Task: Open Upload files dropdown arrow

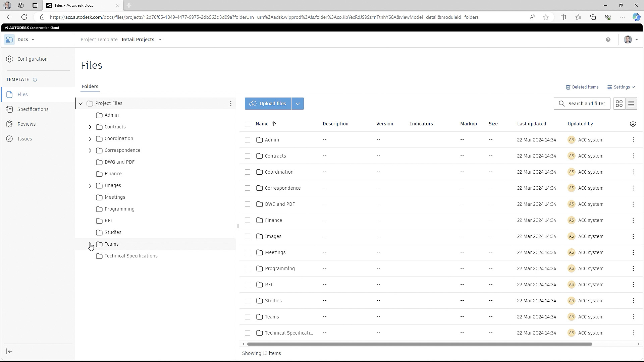Action: coord(298,104)
